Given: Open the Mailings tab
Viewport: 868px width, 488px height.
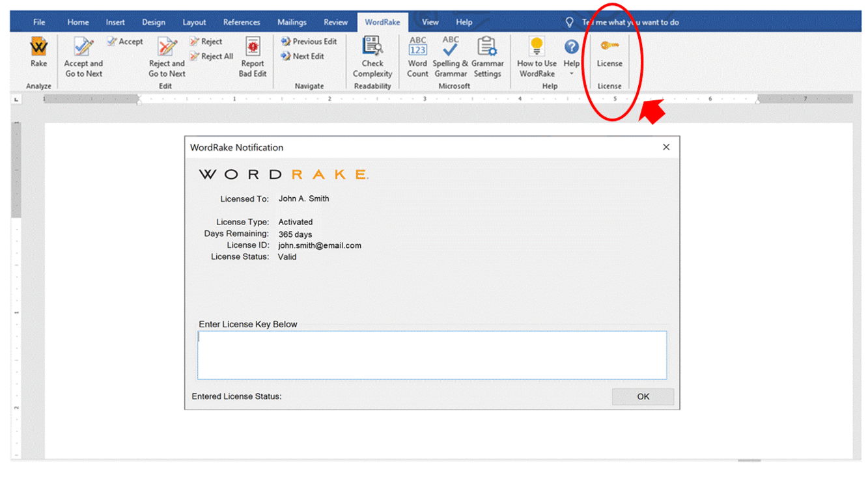Looking at the screenshot, I should tap(292, 22).
